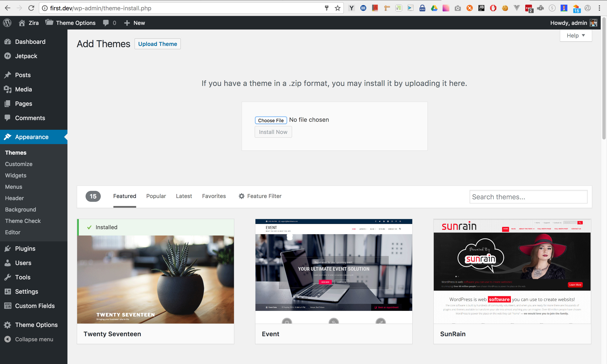Image resolution: width=607 pixels, height=364 pixels.
Task: Click the admin avatar picture
Action: (x=594, y=23)
